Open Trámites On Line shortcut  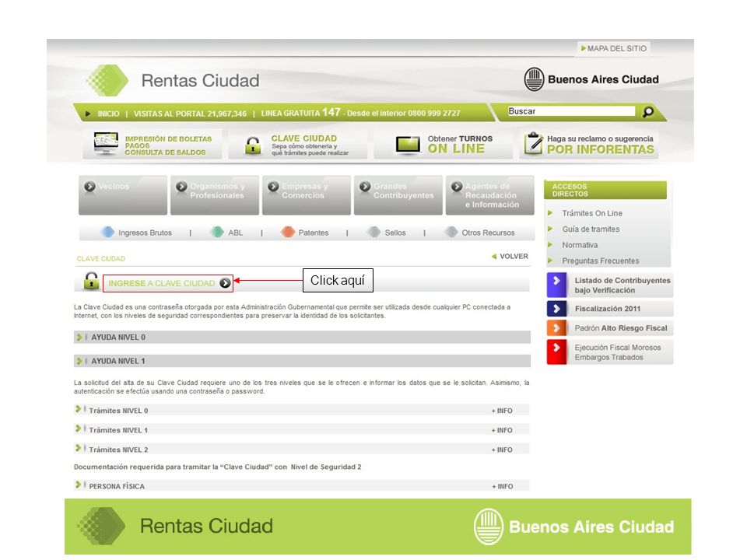click(591, 213)
